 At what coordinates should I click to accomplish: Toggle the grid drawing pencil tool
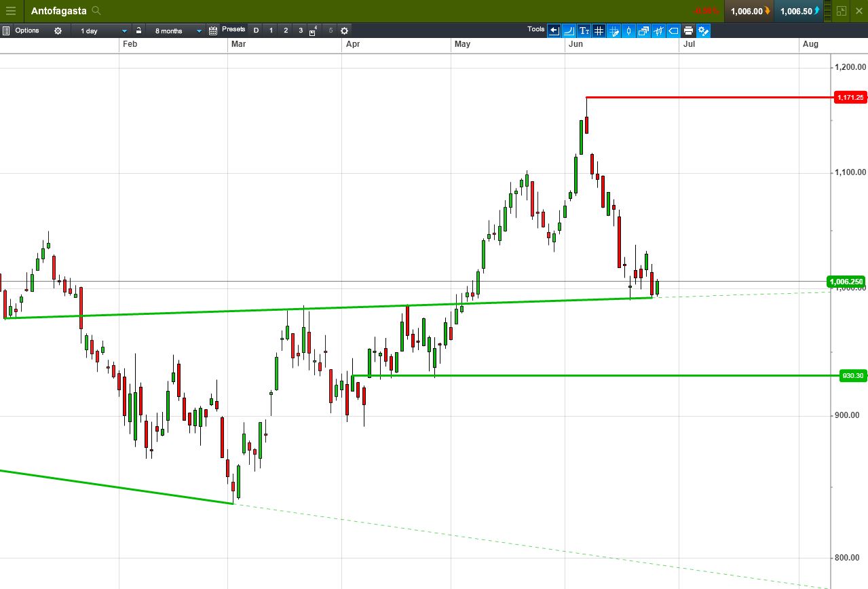coord(614,31)
